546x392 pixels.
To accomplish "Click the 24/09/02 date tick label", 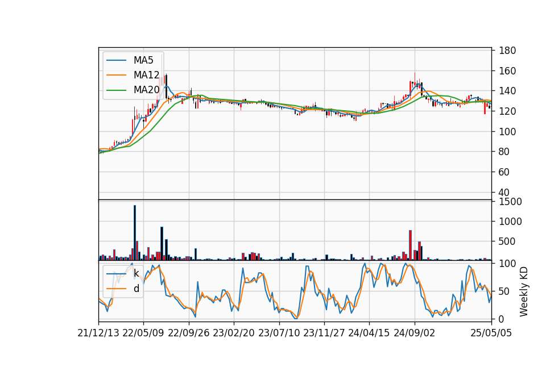I will [415, 333].
